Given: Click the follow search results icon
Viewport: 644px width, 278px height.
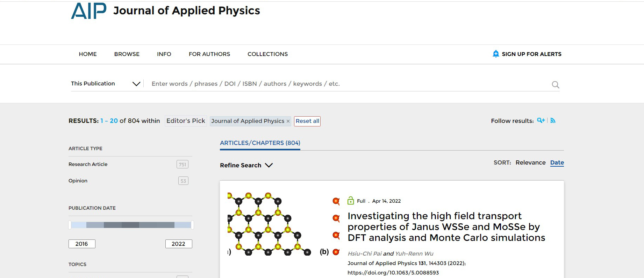Looking at the screenshot, I should pyautogui.click(x=541, y=120).
